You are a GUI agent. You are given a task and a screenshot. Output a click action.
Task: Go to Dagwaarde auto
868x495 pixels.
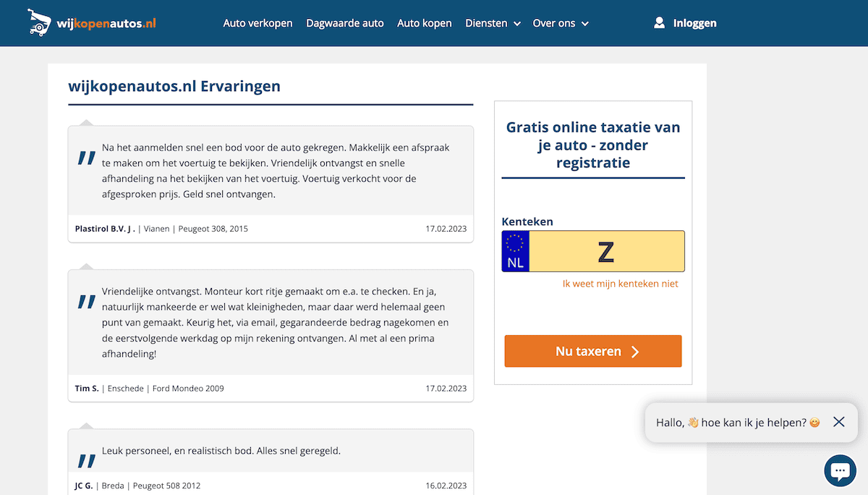(x=345, y=23)
